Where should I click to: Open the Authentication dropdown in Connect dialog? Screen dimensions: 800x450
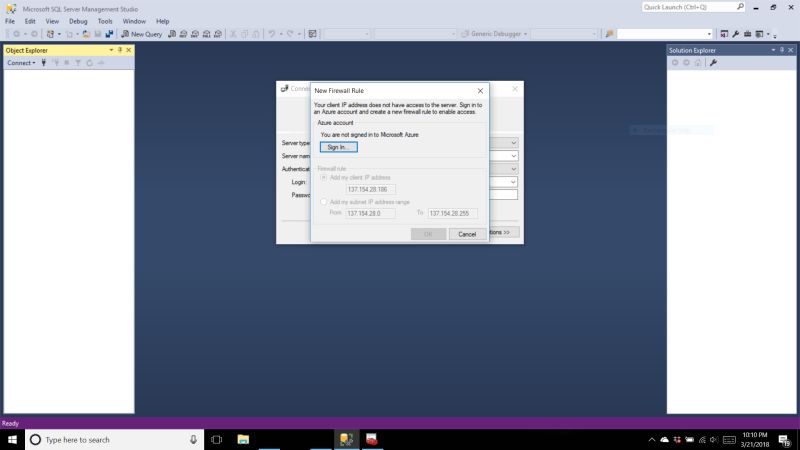pos(513,169)
